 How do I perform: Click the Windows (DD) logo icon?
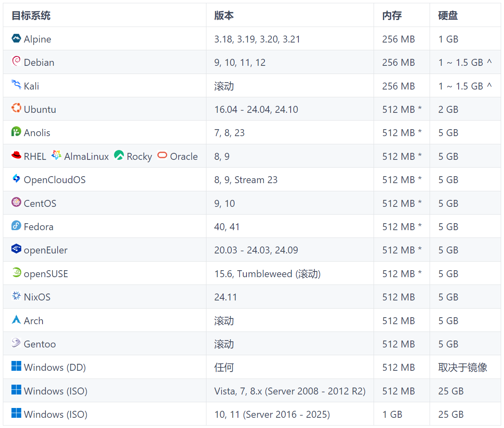coord(16,366)
